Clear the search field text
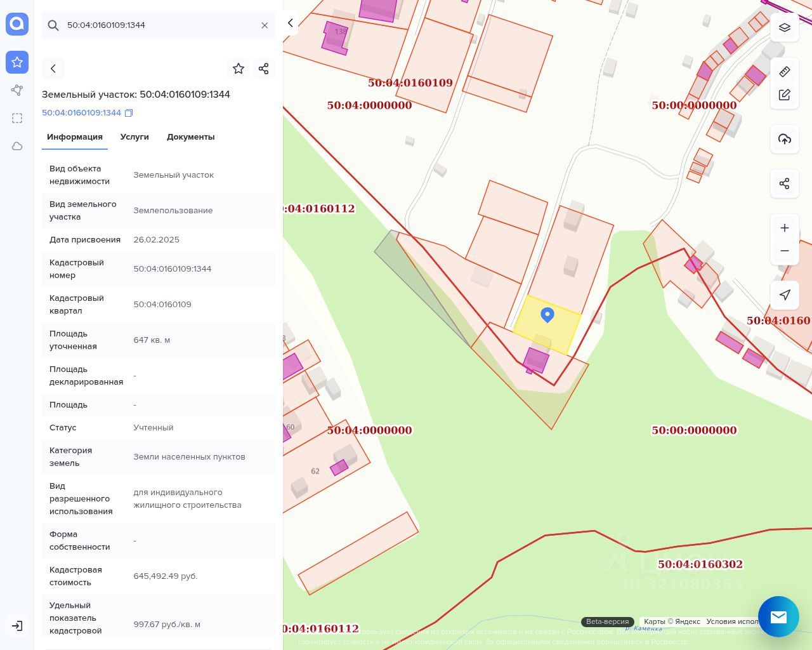This screenshot has width=812, height=650. tap(265, 25)
